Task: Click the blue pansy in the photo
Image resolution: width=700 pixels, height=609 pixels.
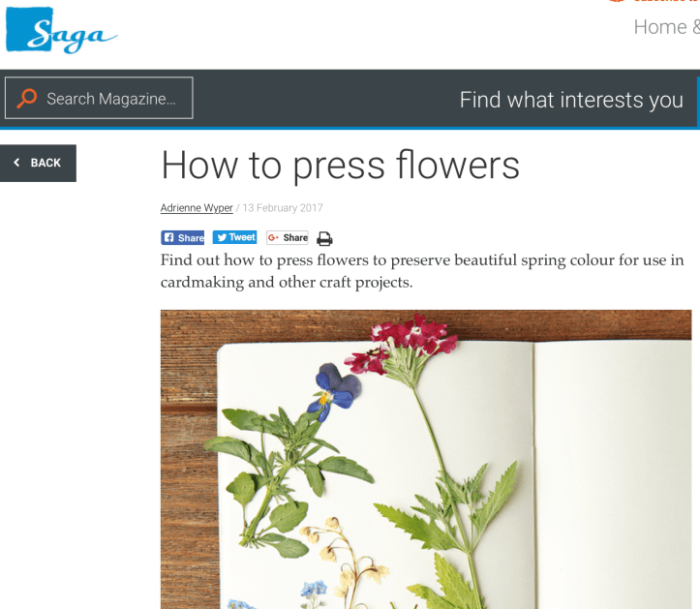Action: tap(334, 391)
